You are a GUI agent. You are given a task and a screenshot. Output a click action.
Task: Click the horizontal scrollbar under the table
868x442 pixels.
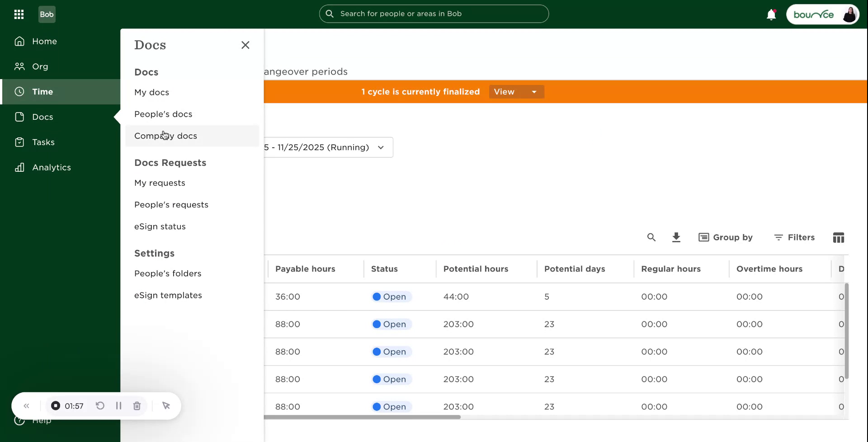tap(362, 417)
